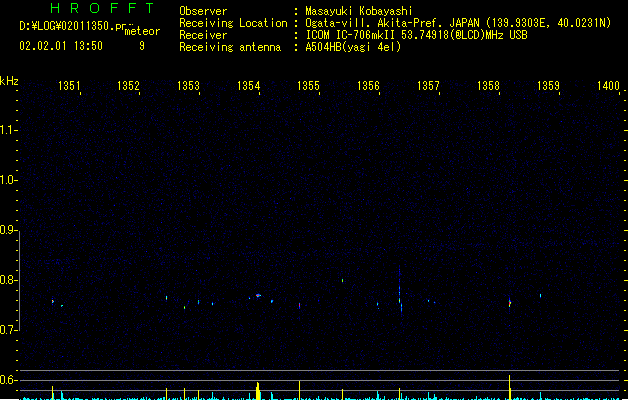Click the yellow amplitude spike below 1355 mark
The height and width of the screenshot is (400, 629).
(299, 390)
